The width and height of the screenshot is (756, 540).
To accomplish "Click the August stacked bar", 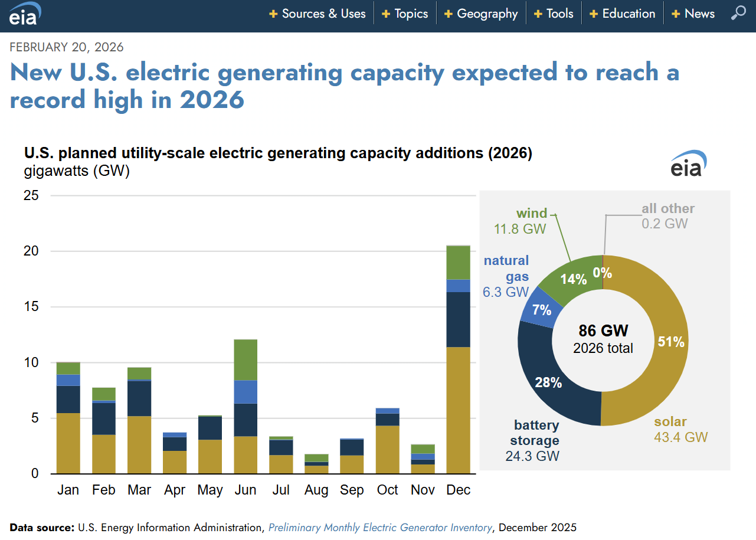I will pos(317,464).
